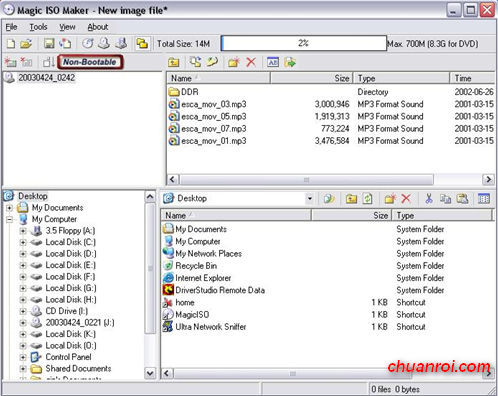Sort Desktop list by its Name column header
Screen dimensions: 498x396
(x=236, y=216)
